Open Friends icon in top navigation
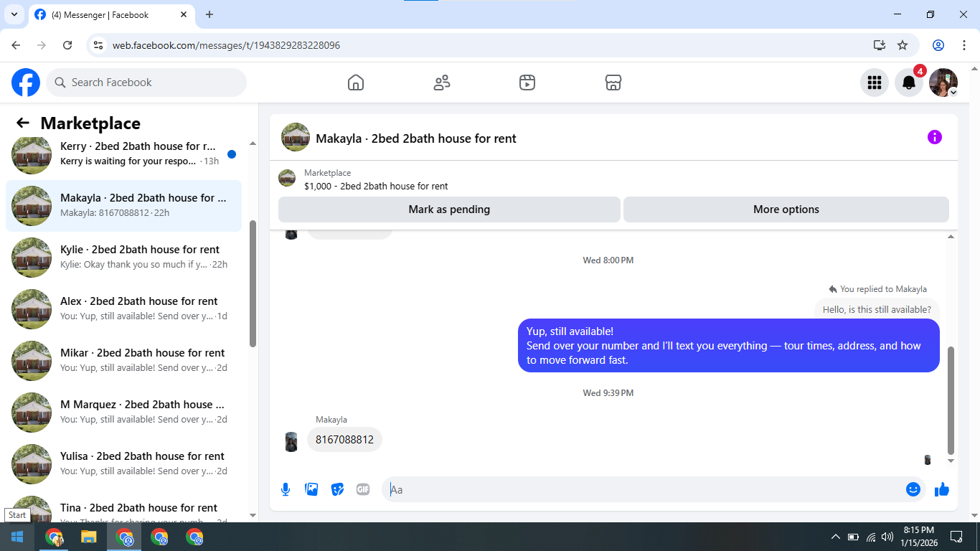 click(442, 83)
